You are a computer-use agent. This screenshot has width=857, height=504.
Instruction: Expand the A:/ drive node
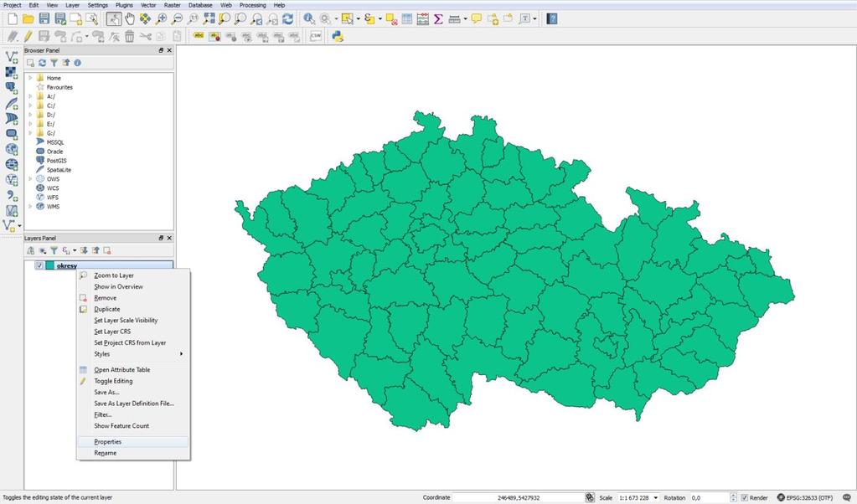pos(30,96)
